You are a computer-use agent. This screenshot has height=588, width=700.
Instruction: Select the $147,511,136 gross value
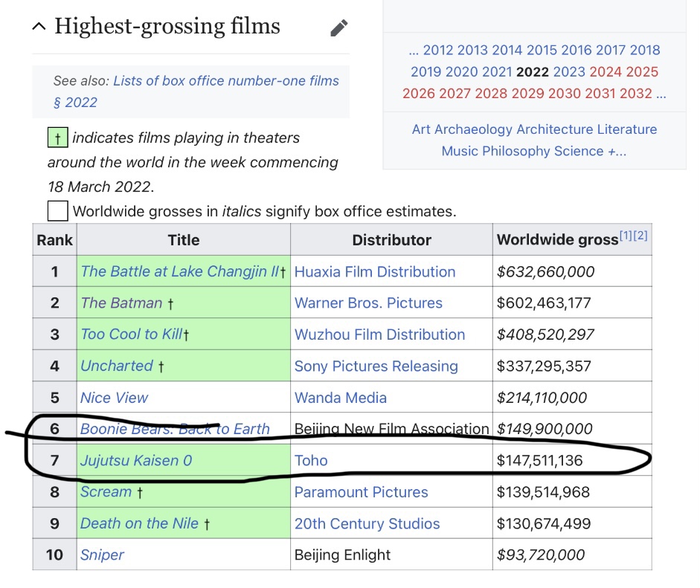click(x=540, y=460)
